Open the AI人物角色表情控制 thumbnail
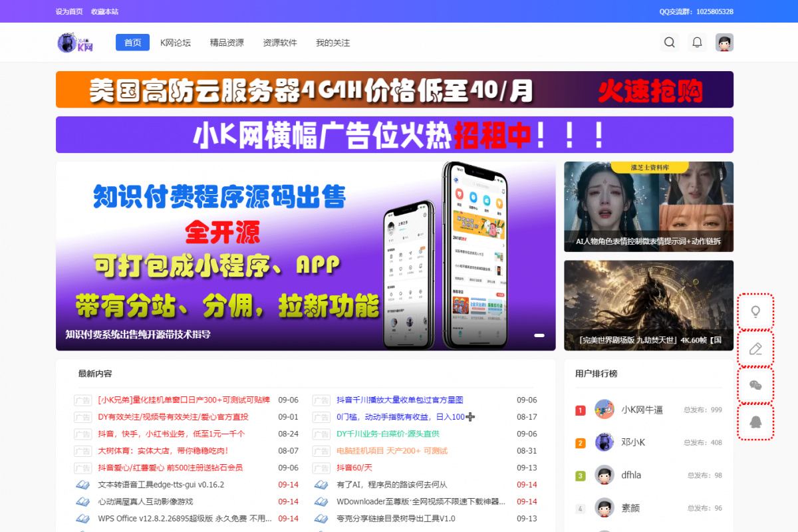 click(648, 207)
